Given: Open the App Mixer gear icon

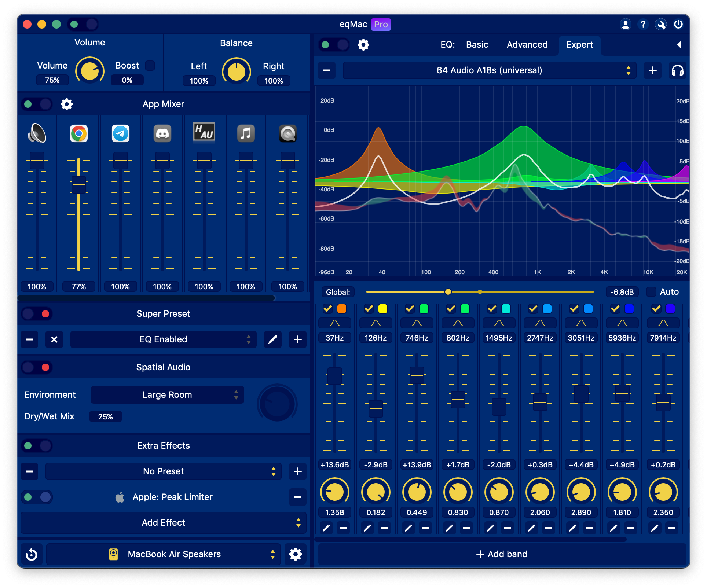Looking at the screenshot, I should click(67, 104).
